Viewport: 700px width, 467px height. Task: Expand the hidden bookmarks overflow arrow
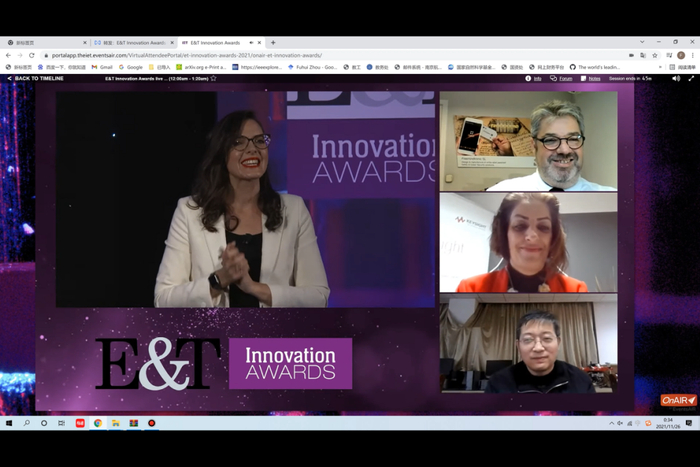click(660, 67)
